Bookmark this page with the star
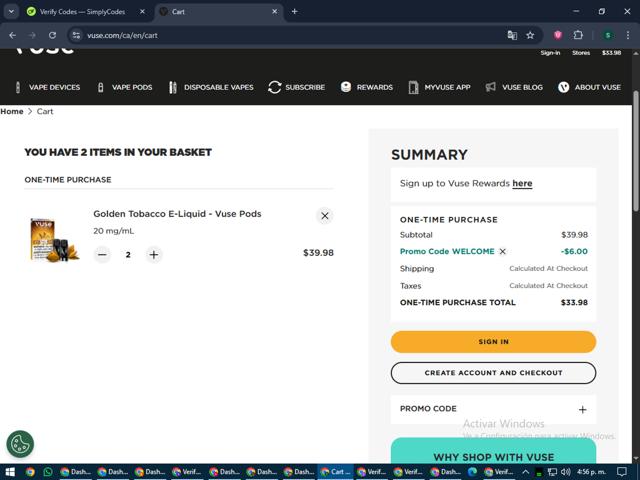Image resolution: width=640 pixels, height=480 pixels. [x=530, y=36]
